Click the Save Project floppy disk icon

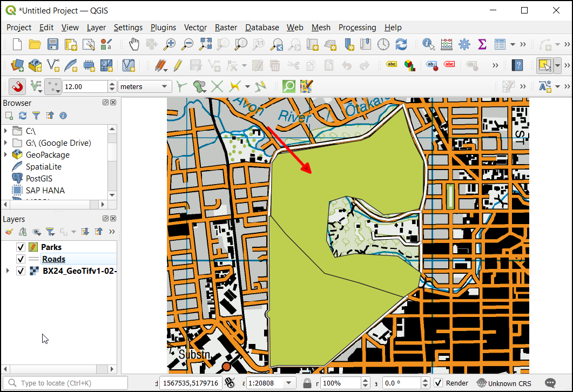[52, 44]
